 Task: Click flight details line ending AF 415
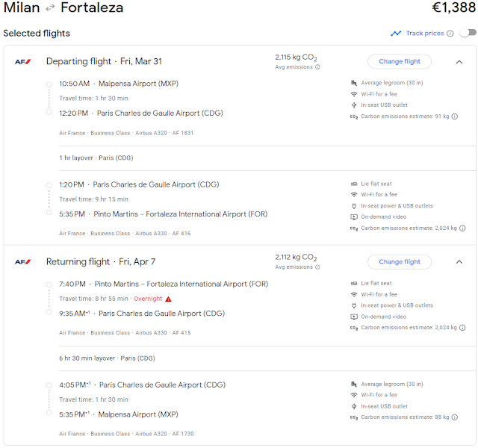pos(125,333)
